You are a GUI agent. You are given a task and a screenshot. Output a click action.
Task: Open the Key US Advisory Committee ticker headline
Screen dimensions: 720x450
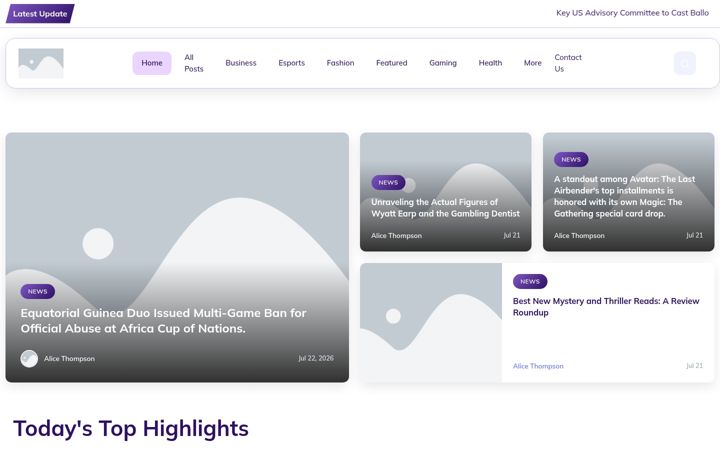[x=633, y=13]
